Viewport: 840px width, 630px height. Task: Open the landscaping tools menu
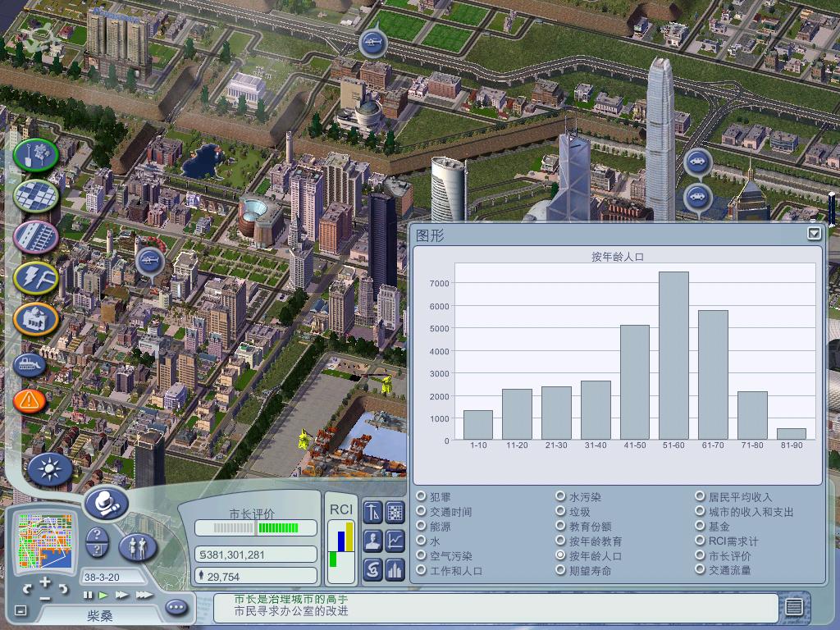[36, 155]
